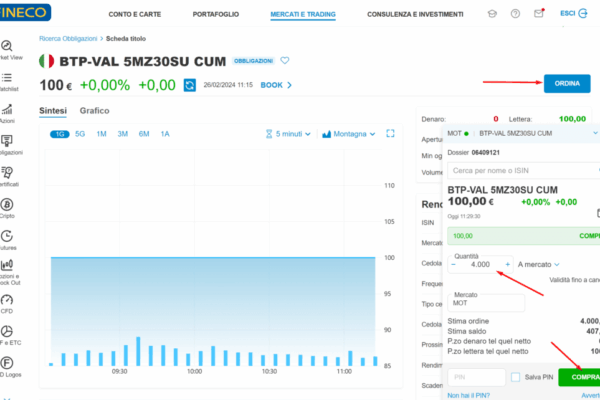Expand chart to fullscreen

click(391, 133)
